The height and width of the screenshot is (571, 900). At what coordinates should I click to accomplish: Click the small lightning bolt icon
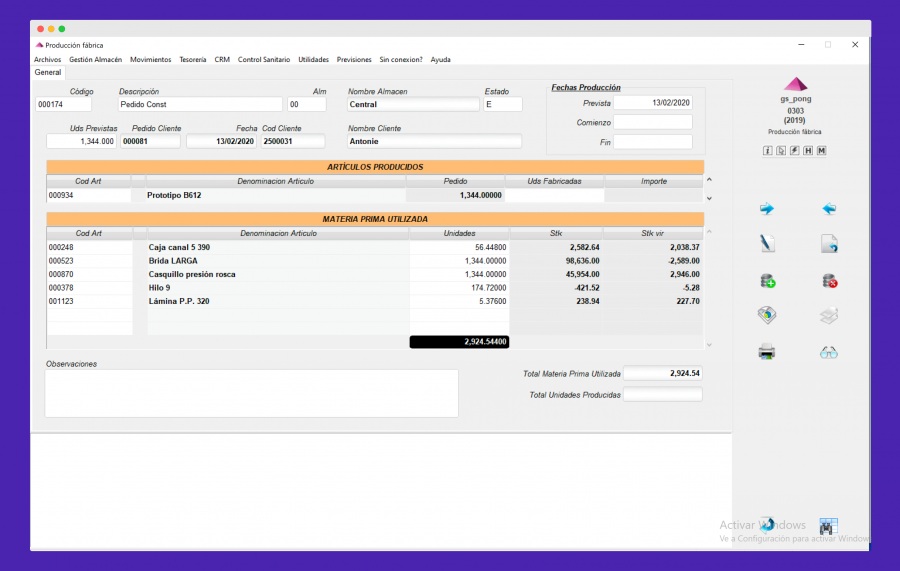click(x=794, y=150)
